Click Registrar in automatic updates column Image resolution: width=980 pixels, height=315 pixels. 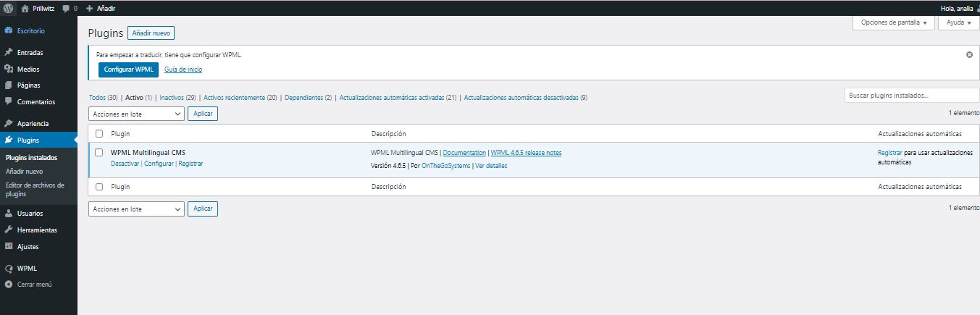coord(890,153)
